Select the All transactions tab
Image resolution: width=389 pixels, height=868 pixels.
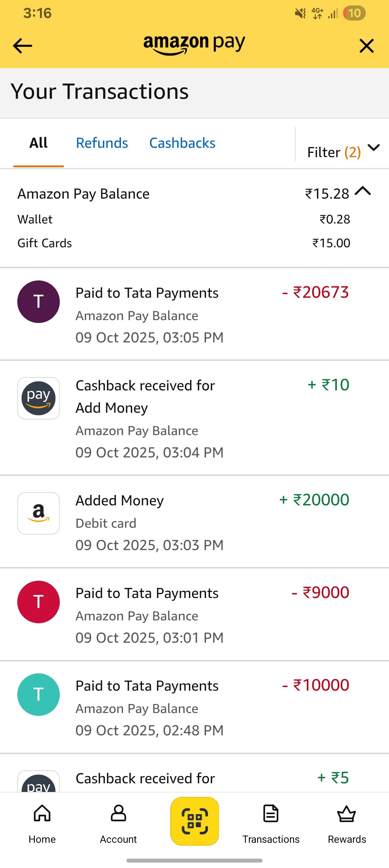pos(39,143)
